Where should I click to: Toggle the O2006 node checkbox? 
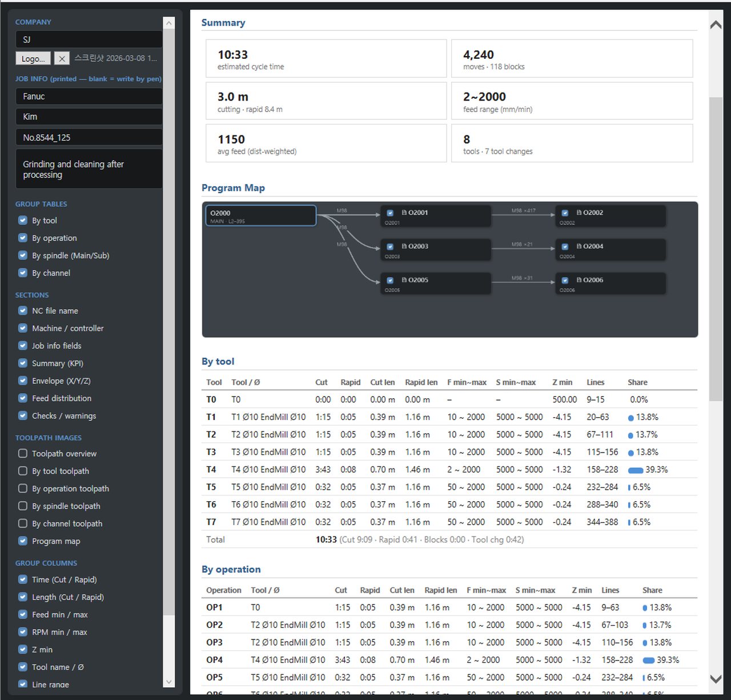tap(565, 280)
